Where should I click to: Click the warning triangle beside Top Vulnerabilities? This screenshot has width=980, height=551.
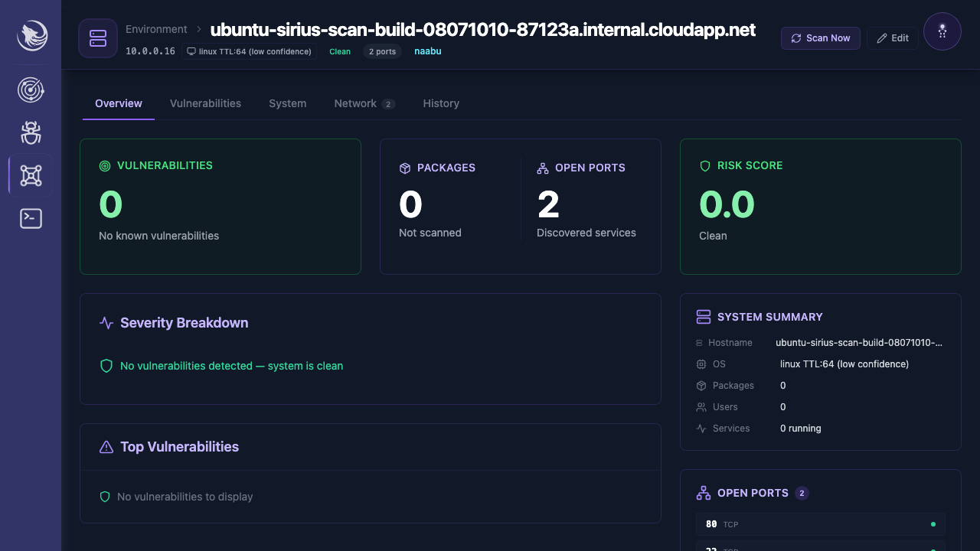coord(106,447)
